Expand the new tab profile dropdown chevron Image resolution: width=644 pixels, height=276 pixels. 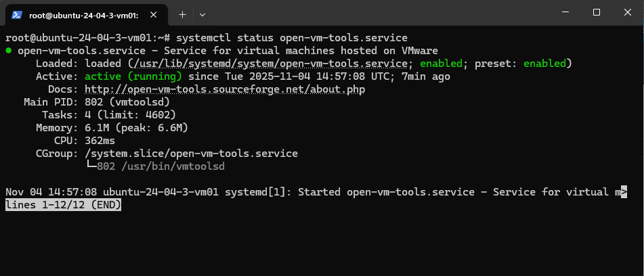point(202,14)
